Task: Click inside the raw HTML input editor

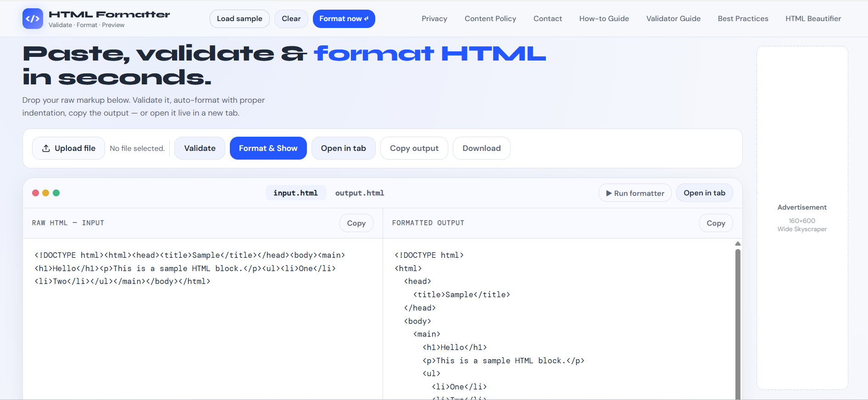Action: 203,319
